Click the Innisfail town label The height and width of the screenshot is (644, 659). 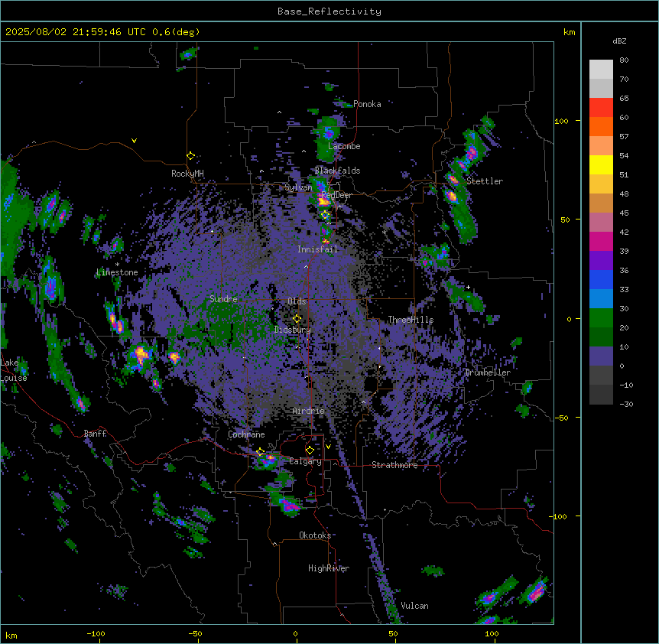(317, 249)
